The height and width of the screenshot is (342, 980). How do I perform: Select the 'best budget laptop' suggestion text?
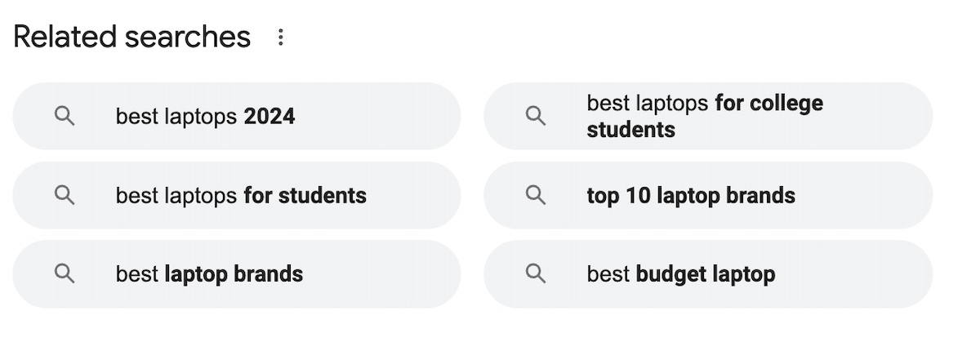point(680,273)
